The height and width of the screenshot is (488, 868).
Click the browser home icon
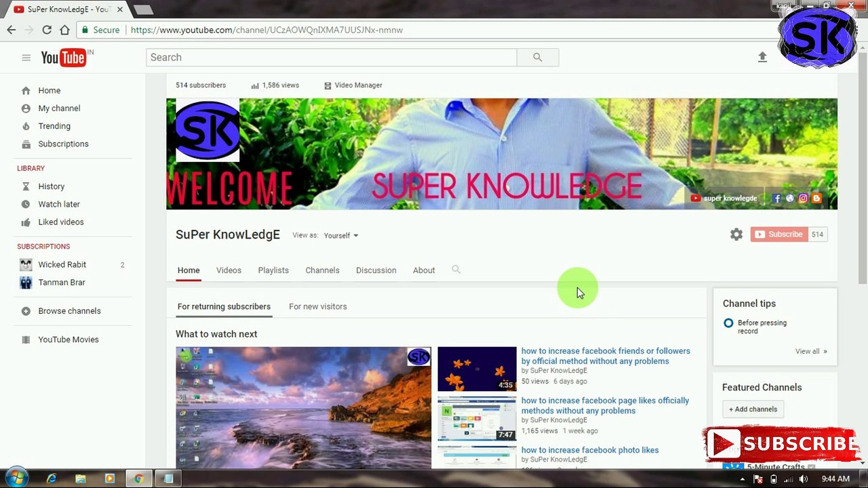point(64,30)
